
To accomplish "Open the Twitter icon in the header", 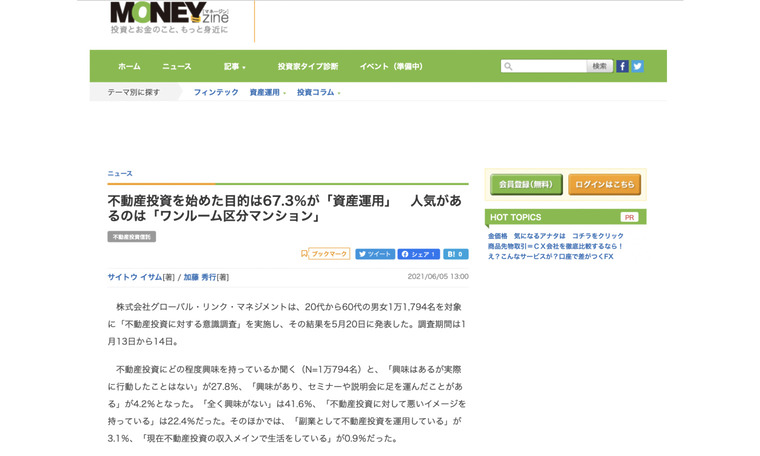I will pos(637,66).
